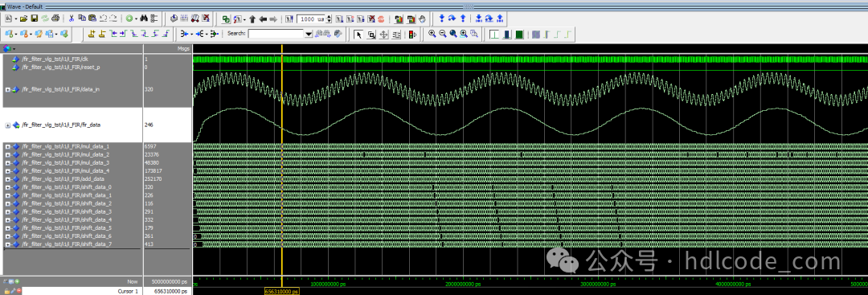Click the Two Cursor Mode icon
Viewport: 868px width, 295px height.
[x=395, y=35]
